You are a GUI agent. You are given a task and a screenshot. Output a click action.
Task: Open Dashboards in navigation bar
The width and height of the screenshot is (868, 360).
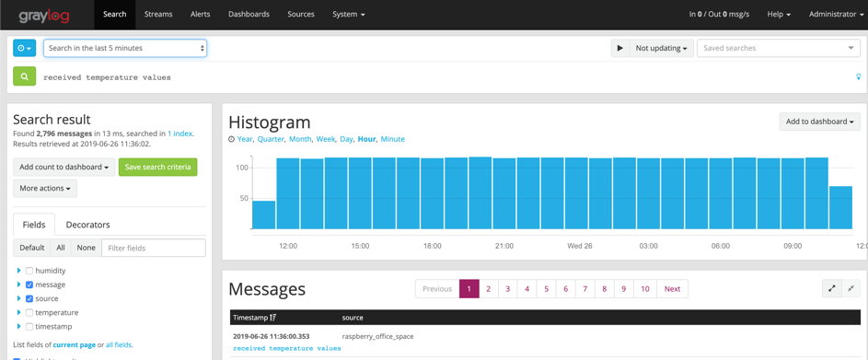click(x=249, y=15)
